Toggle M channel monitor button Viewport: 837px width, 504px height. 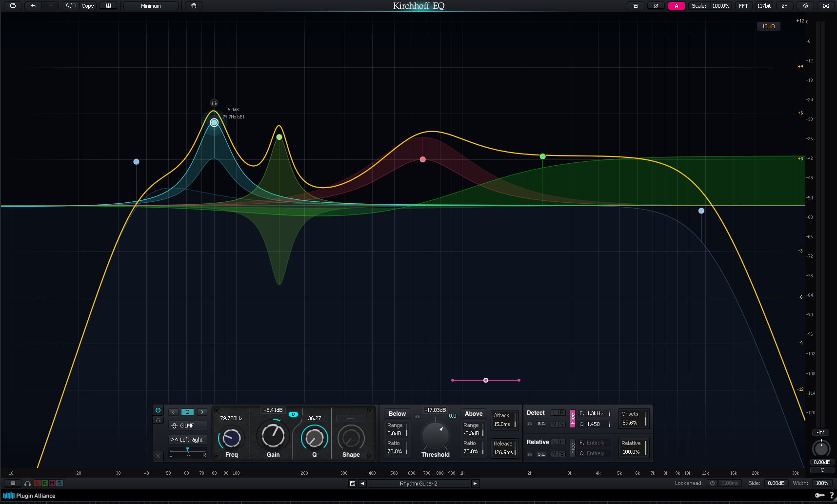point(52,483)
